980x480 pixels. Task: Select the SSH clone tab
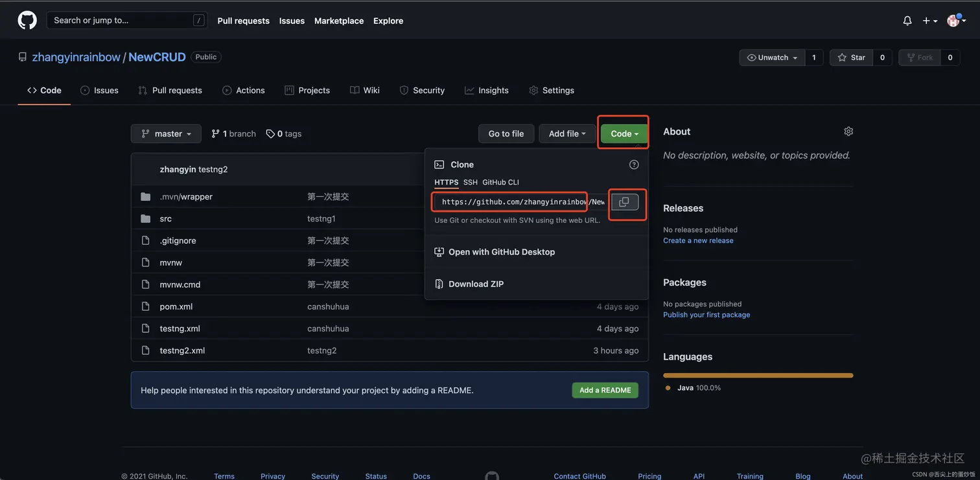pos(471,182)
